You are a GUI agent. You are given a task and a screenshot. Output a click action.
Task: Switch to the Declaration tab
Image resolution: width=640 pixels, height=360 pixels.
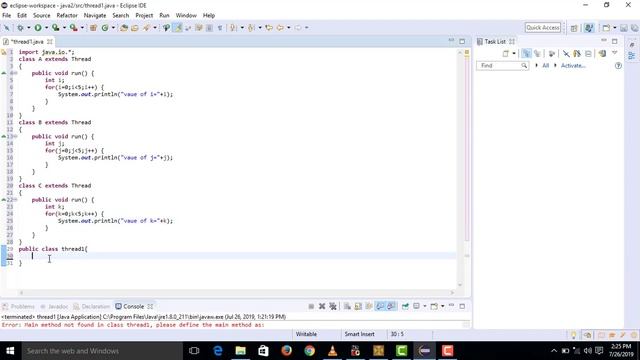[92, 306]
